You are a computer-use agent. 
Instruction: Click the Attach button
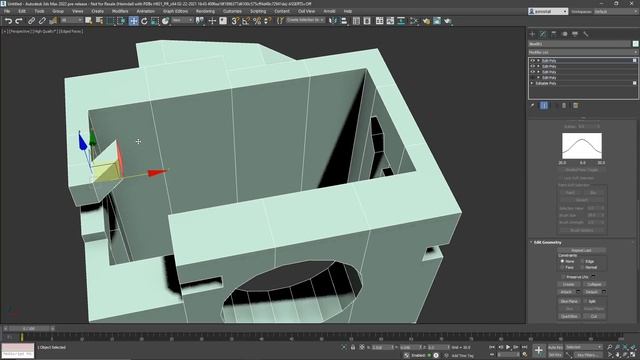tap(566, 292)
